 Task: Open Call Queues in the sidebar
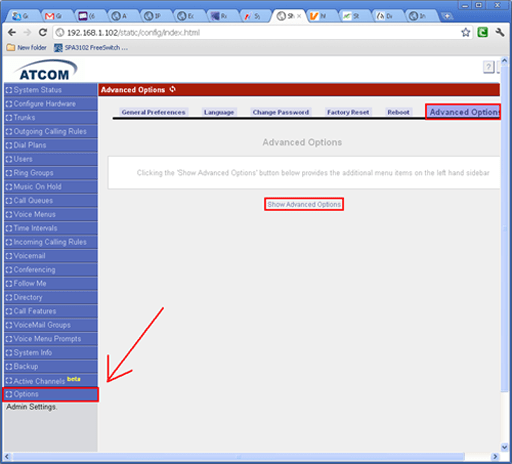click(x=51, y=201)
